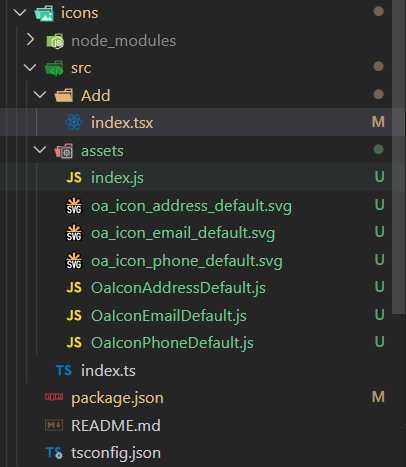The width and height of the screenshot is (406, 467).
Task: Open OaIconPhoneDefault.js file
Action: 172,343
